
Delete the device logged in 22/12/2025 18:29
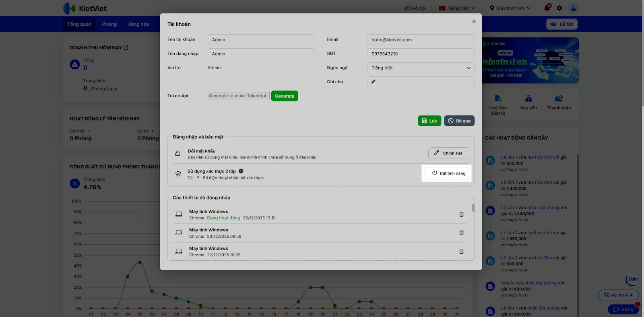click(461, 251)
